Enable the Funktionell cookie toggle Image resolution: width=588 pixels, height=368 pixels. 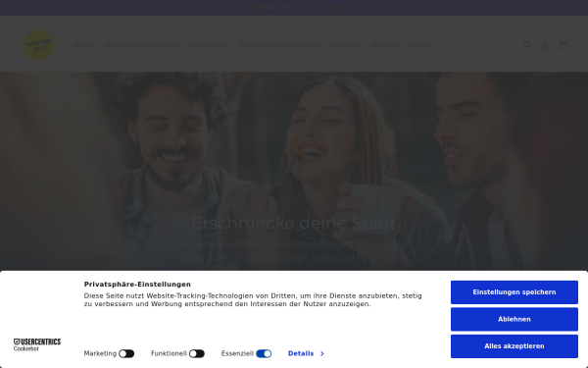point(197,353)
